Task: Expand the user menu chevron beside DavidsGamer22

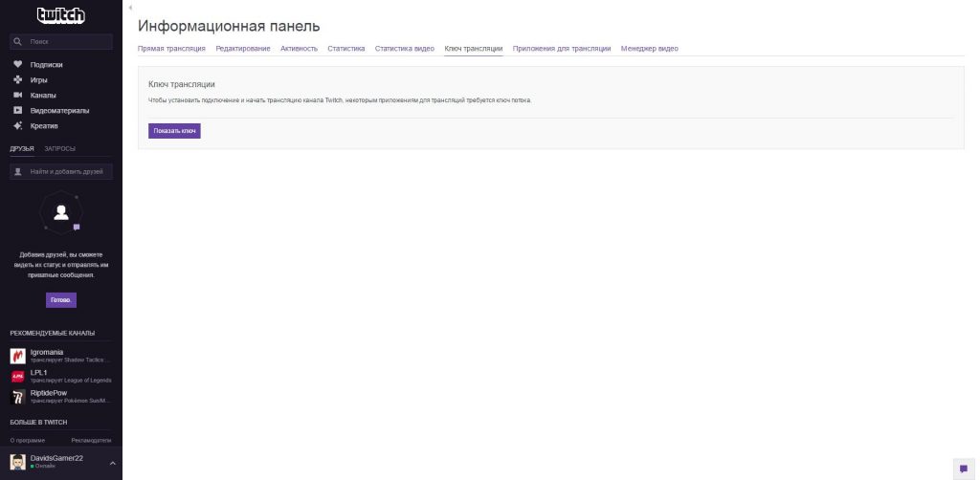Action: coord(112,463)
